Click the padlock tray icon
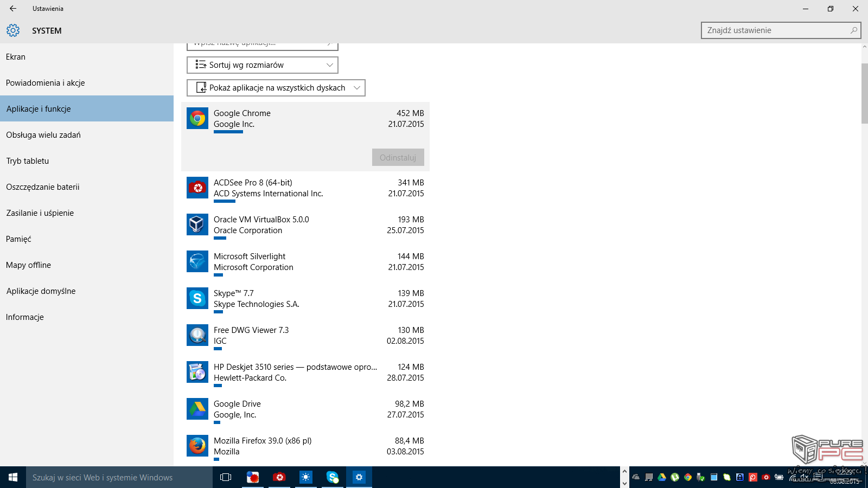The image size is (868, 488). (x=740, y=477)
